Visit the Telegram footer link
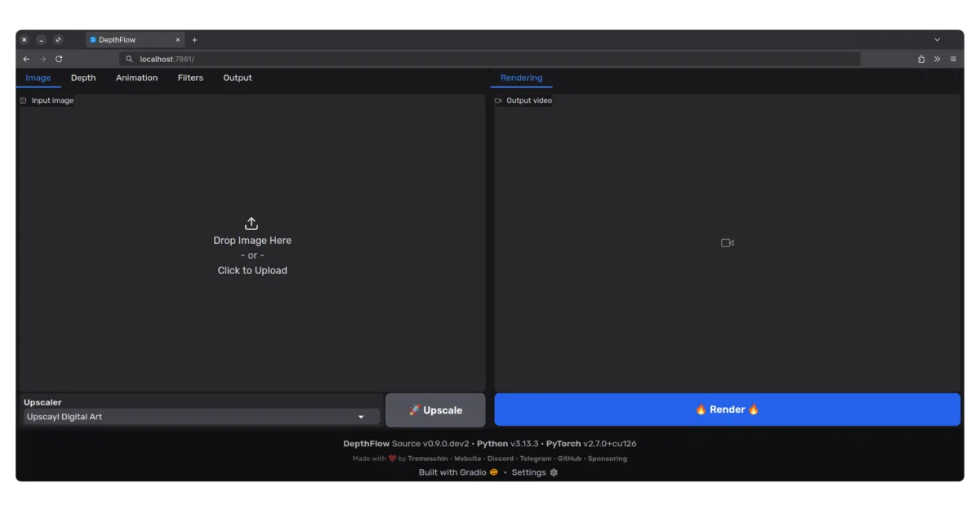Viewport: 980px width, 514px height. 536,459
